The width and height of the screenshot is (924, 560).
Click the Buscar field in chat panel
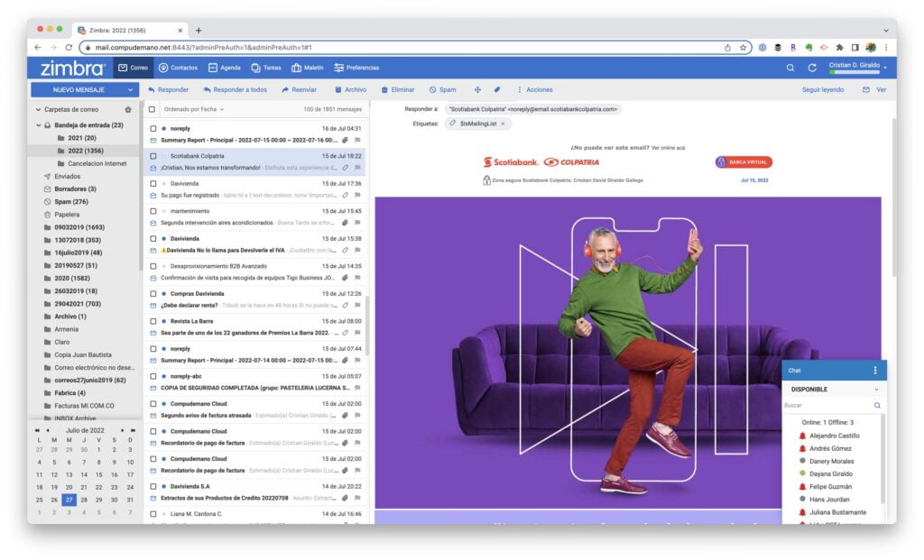[x=827, y=405]
